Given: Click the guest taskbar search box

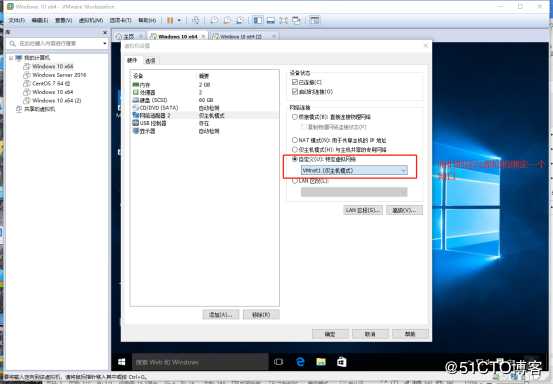Looking at the screenshot, I should coord(200,362).
